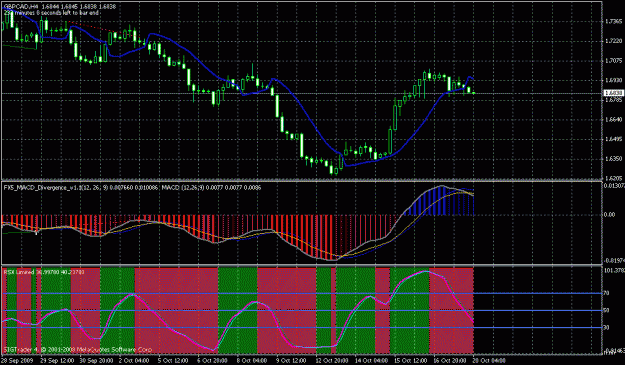Click the 2 Oct 04:00 time label
The height and width of the screenshot is (365, 625).
(x=134, y=361)
